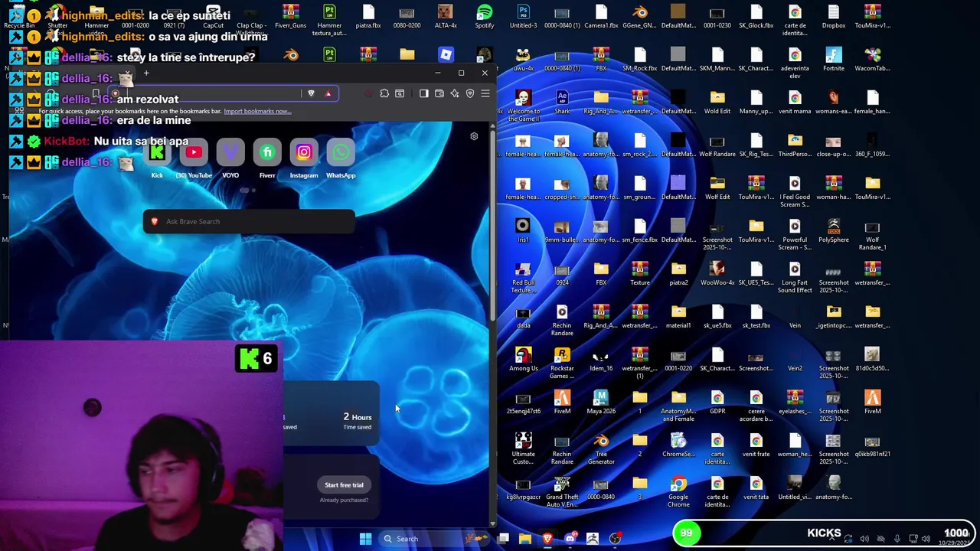Open Discord from taskbar
This screenshot has height=551, width=980.
570,539
